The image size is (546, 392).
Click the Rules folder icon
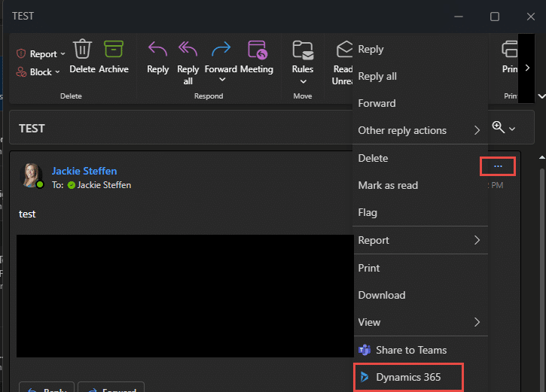[x=303, y=50]
